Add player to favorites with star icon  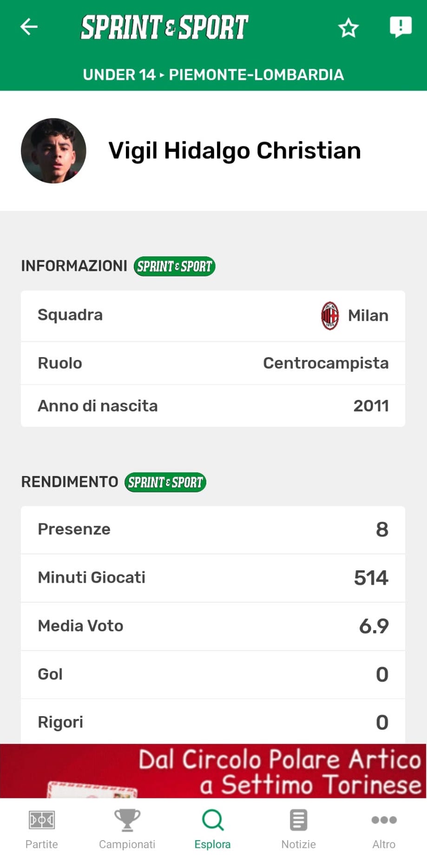click(x=348, y=28)
